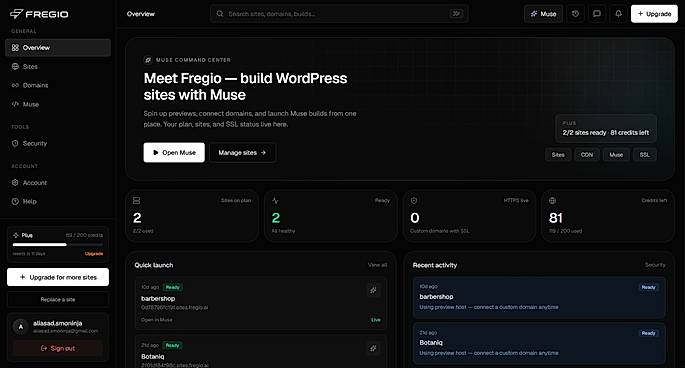Click the Ready badge on barbershop quick launch
Viewport: 685px width, 368px height.
[x=173, y=287]
